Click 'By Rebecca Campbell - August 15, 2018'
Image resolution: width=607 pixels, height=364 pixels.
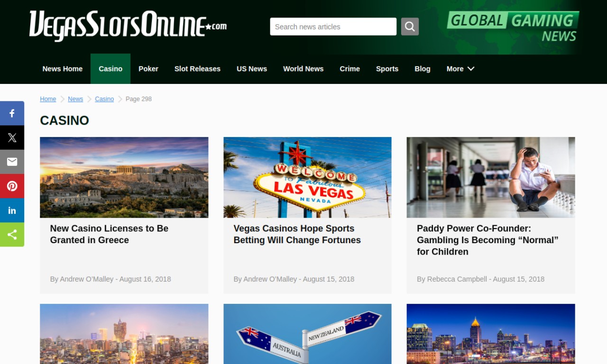tap(480, 279)
